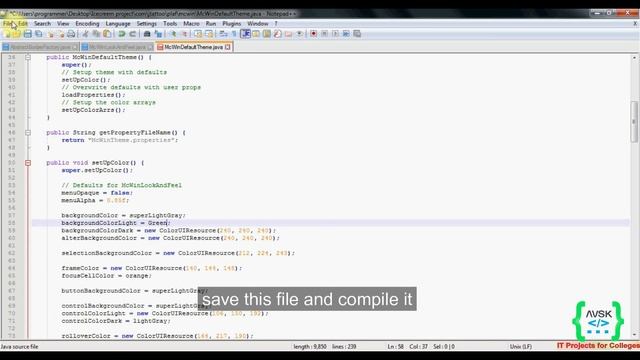Open the ? help menu

pyautogui.click(x=276, y=24)
